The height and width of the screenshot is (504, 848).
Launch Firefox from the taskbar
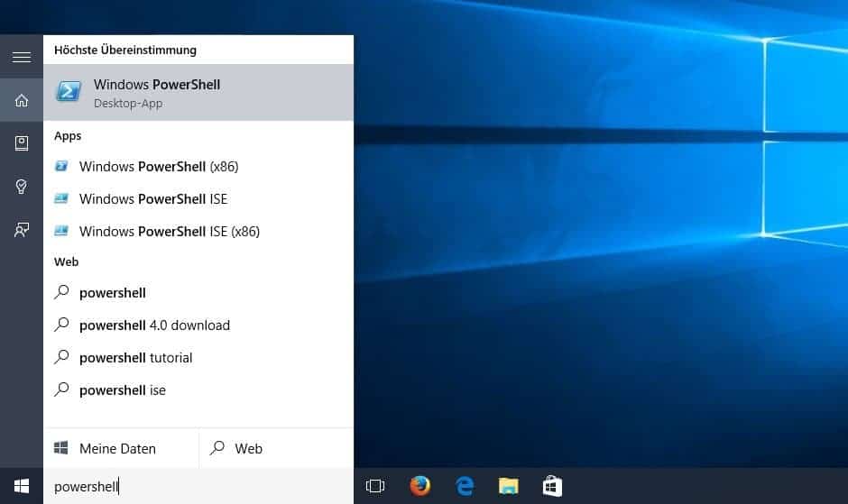pos(419,487)
